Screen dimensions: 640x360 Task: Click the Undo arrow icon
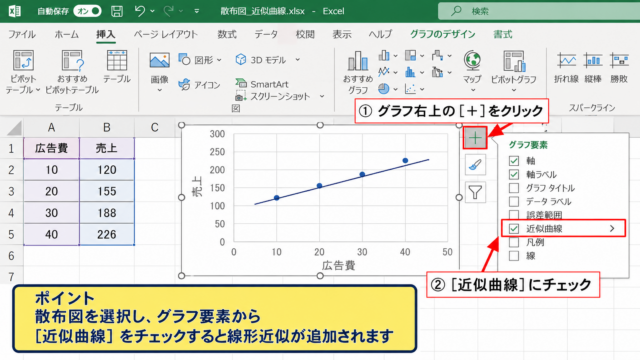pyautogui.click(x=140, y=11)
